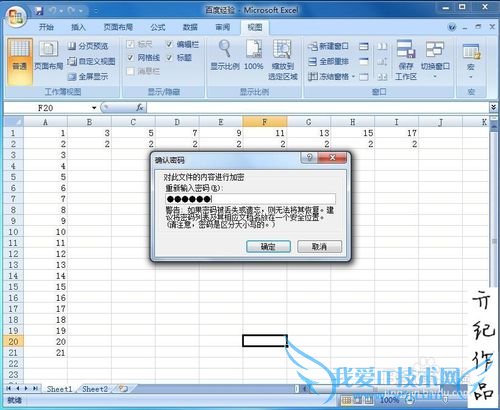This screenshot has width=500, height=410.
Task: Open Switch Windows dropdown arrow
Action: click(435, 77)
